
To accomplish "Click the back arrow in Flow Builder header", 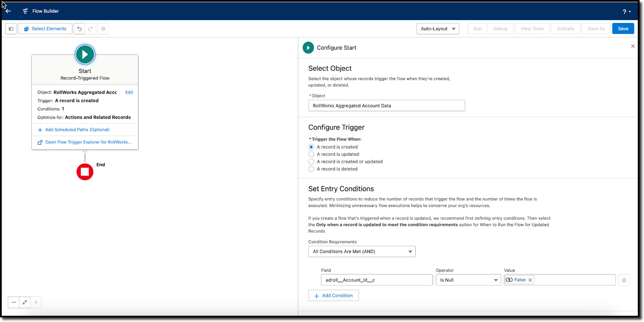I will (x=8, y=11).
